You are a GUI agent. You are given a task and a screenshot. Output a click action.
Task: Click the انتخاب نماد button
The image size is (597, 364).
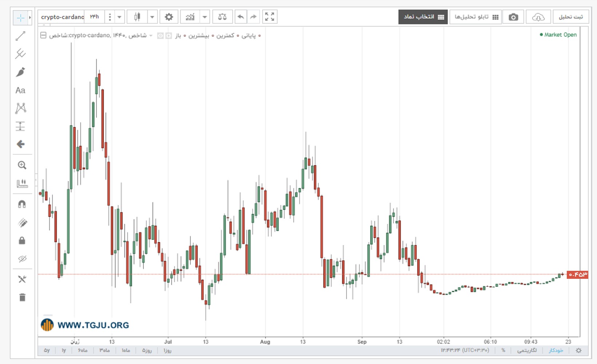click(x=423, y=17)
